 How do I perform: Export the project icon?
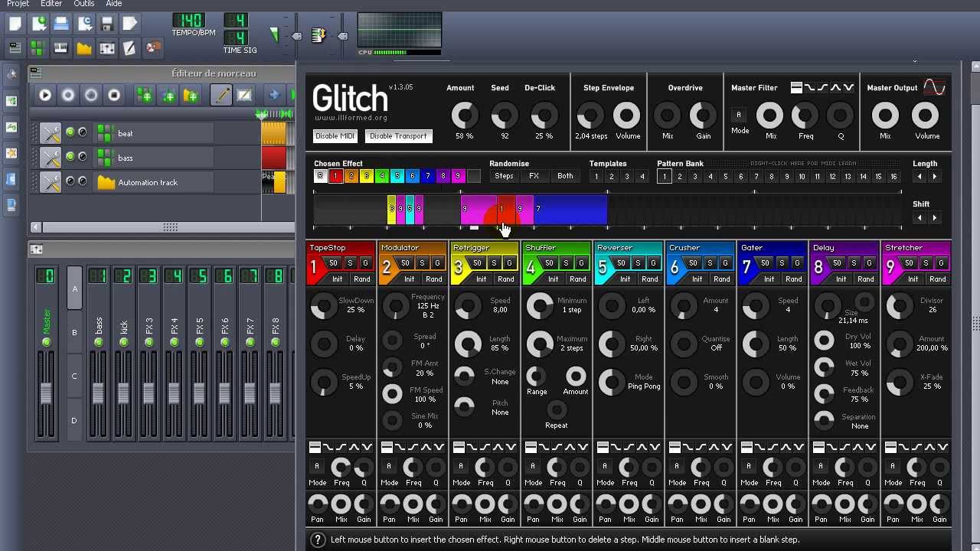pos(130,24)
